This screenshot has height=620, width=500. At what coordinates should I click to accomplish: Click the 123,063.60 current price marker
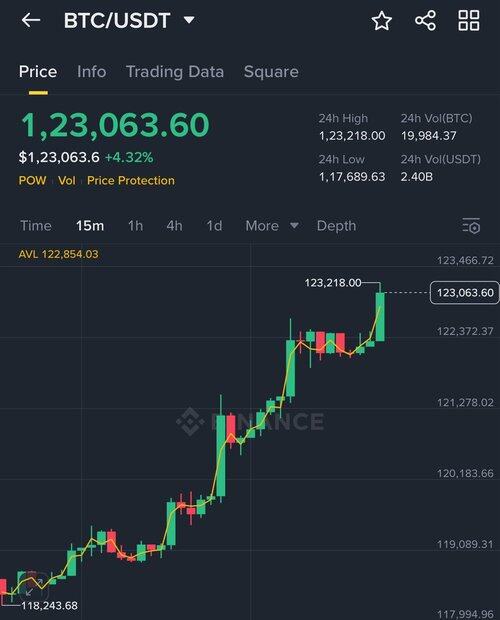[x=464, y=293]
